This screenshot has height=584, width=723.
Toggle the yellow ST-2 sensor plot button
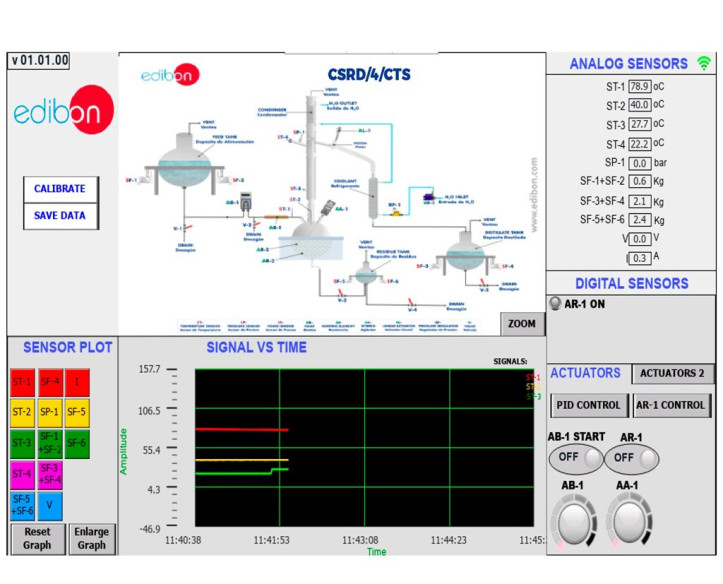pos(21,411)
